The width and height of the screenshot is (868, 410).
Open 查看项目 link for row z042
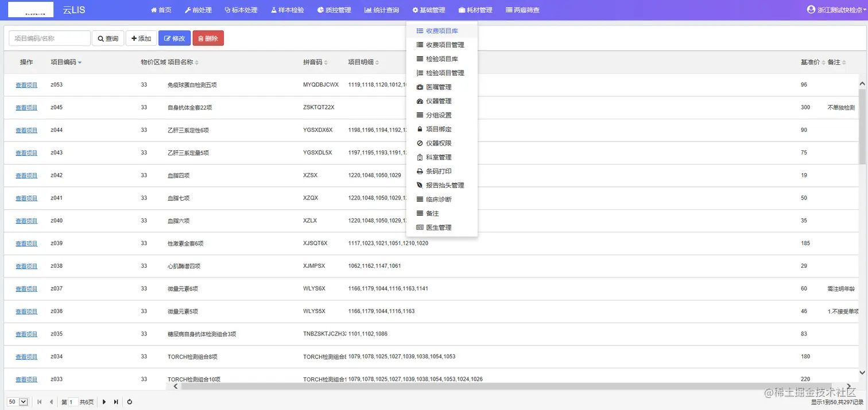tap(26, 175)
